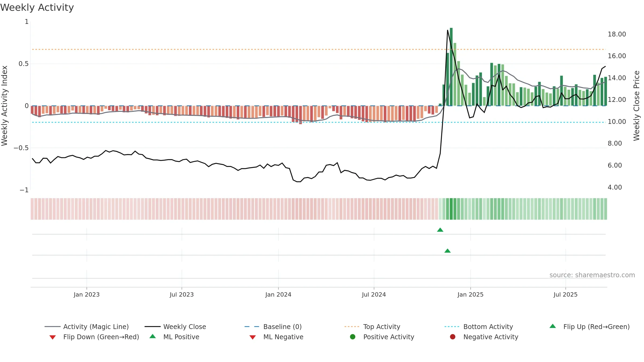This screenshot has height=362, width=644.
Task: Click the 8.00 price axis label
Action: [615, 143]
